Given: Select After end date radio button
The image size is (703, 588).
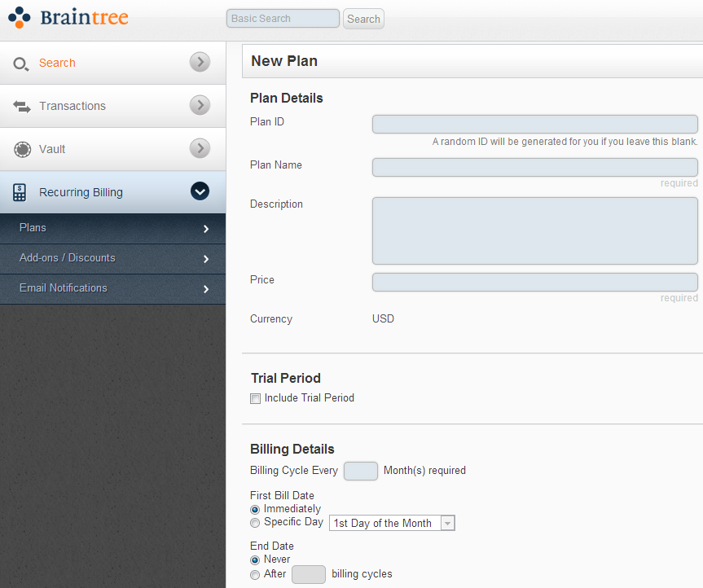Looking at the screenshot, I should 255,574.
